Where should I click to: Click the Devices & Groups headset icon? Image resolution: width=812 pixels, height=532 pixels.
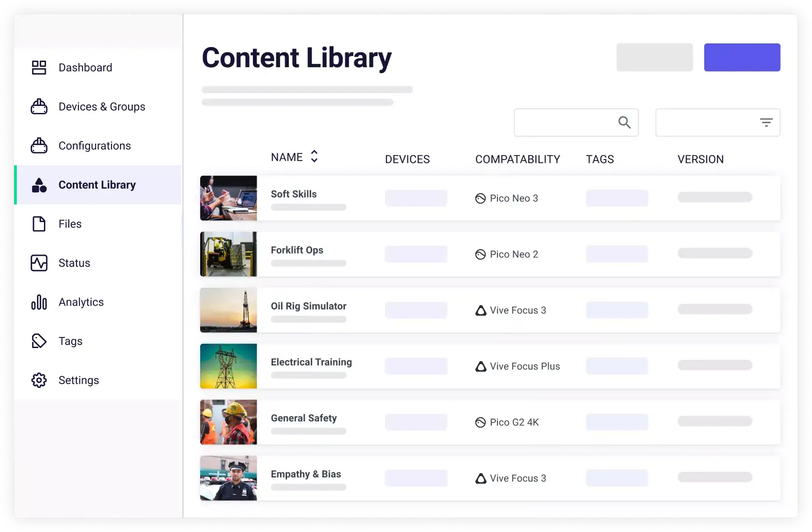coord(39,106)
